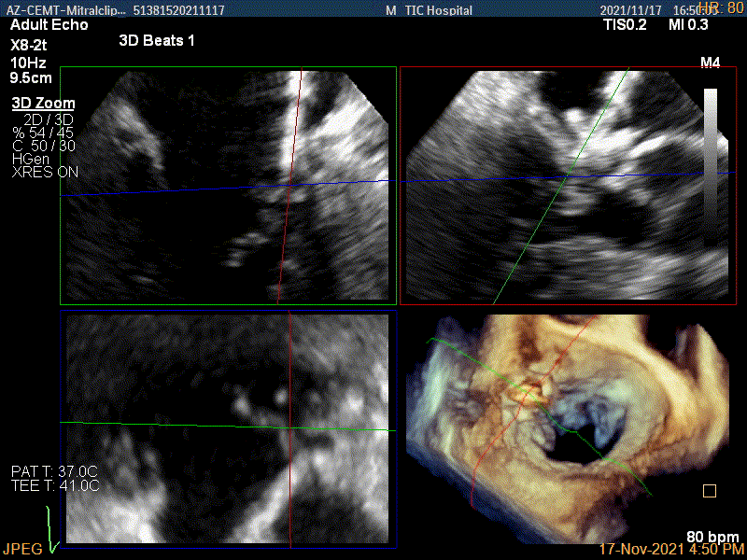Select the blue-bordered bottom-left MPR view

coord(228,428)
